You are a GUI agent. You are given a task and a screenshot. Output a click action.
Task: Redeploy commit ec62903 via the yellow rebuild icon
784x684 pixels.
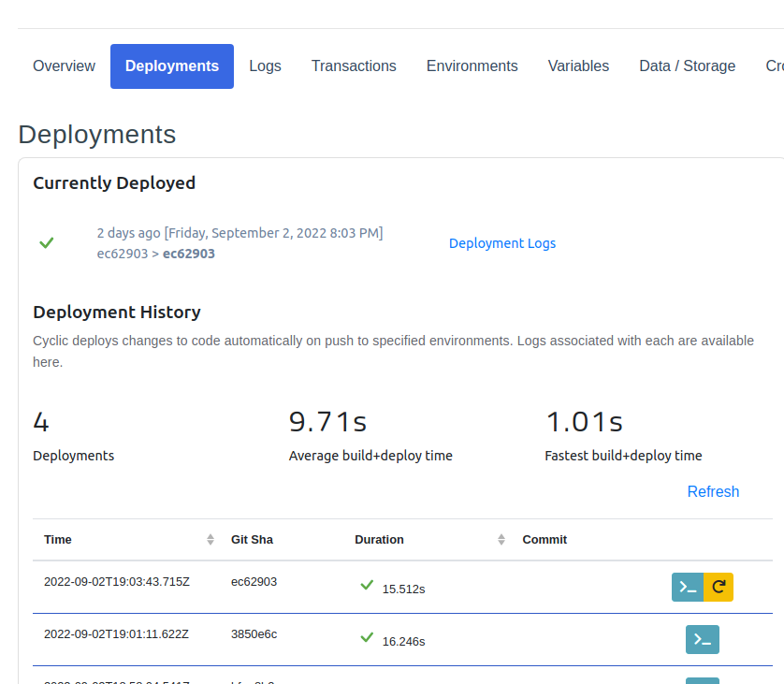(x=718, y=587)
